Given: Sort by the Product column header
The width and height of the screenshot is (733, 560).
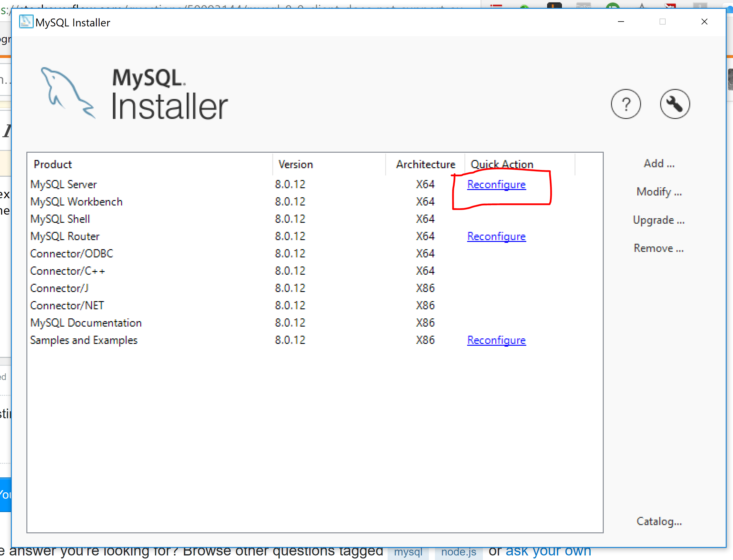Looking at the screenshot, I should [x=53, y=164].
